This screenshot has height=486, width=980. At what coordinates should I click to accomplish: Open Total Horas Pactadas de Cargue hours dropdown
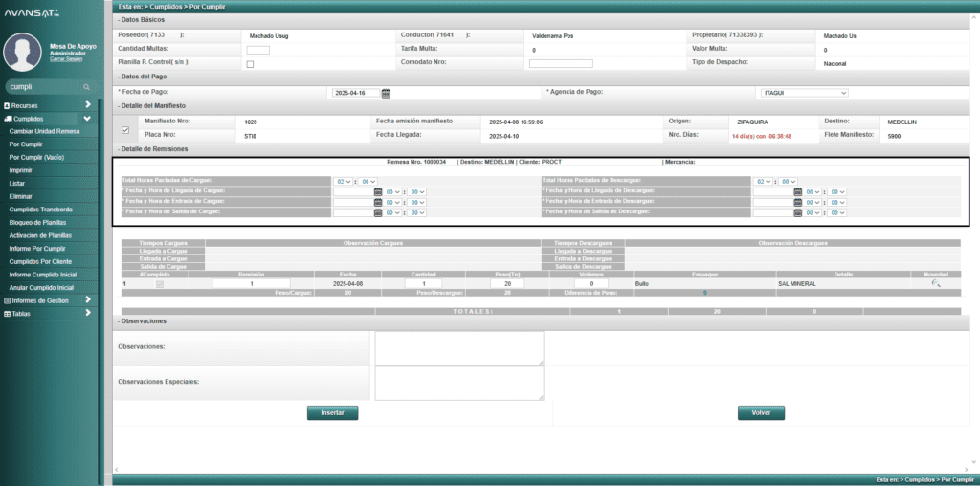pos(342,181)
